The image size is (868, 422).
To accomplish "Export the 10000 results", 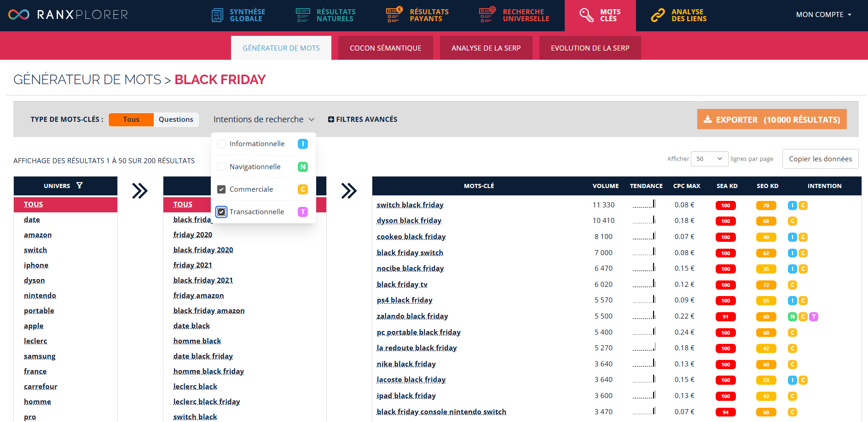I will click(772, 119).
